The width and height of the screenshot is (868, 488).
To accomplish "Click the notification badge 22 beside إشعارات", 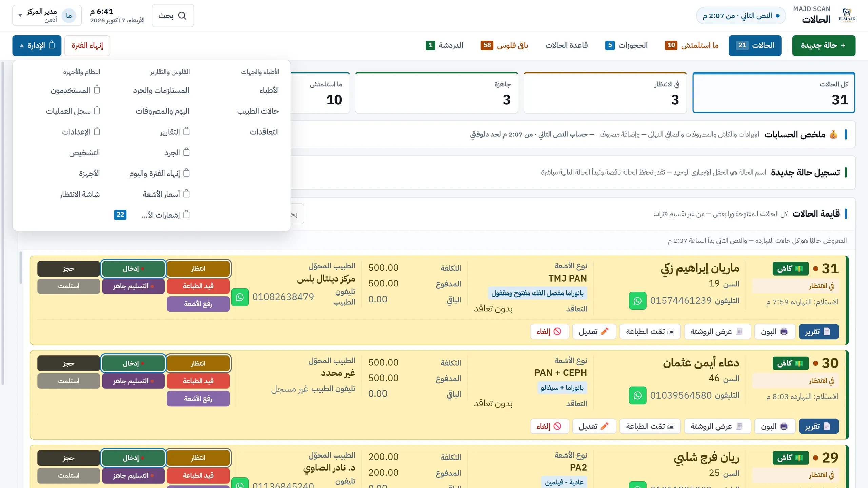I will click(120, 215).
